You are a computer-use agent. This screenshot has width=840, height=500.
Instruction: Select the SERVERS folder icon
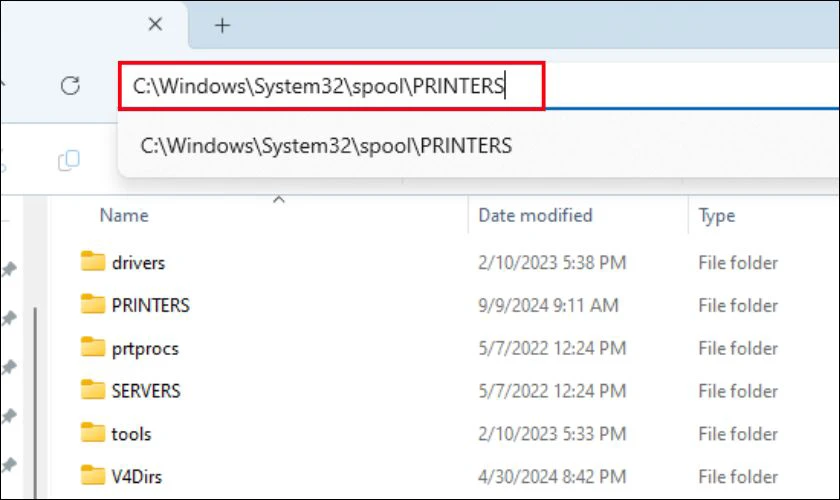coord(93,390)
